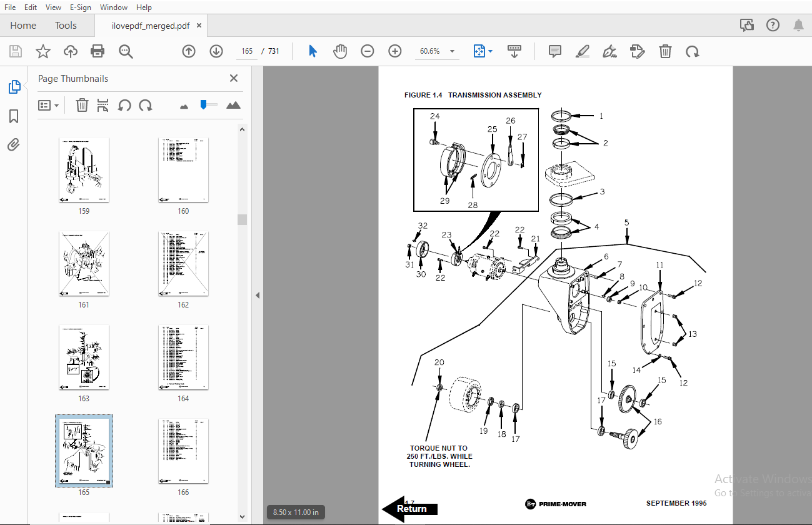Go to previous page arrow
Image resolution: width=812 pixels, height=525 pixels.
click(189, 51)
